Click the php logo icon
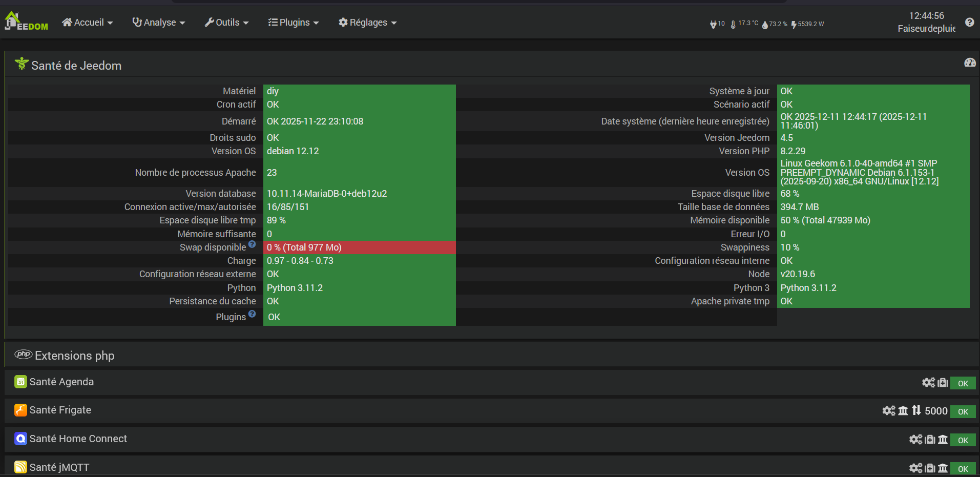This screenshot has width=980, height=477. [x=23, y=354]
